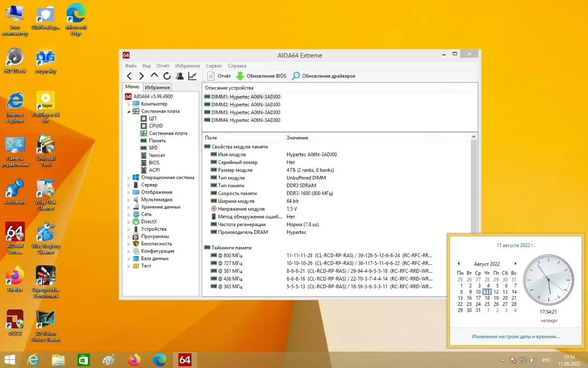Expand the Компьютер tree node

129,104
